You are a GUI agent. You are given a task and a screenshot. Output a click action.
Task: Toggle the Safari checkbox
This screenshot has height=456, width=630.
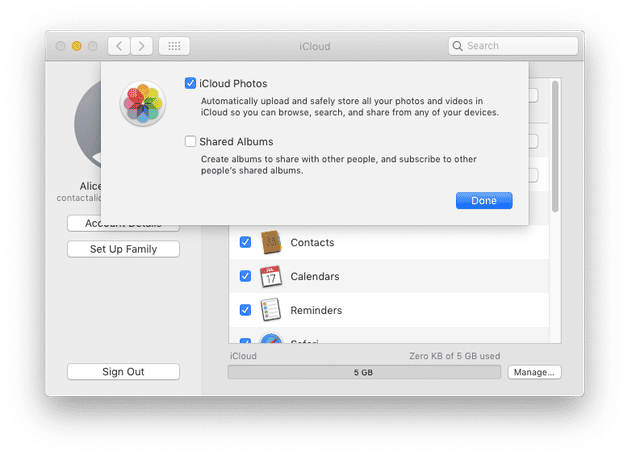[x=245, y=341]
